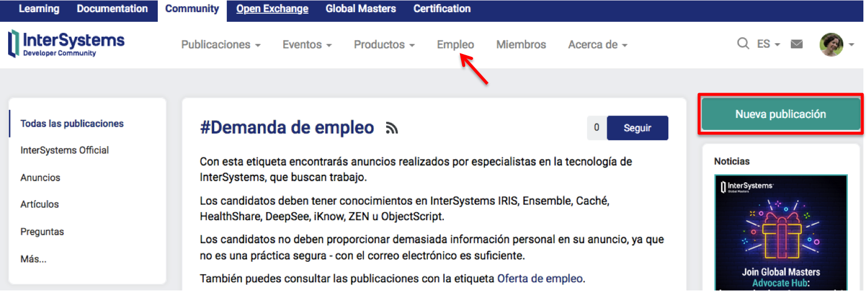Open the messages envelope icon
The width and height of the screenshot is (868, 291).
click(797, 44)
